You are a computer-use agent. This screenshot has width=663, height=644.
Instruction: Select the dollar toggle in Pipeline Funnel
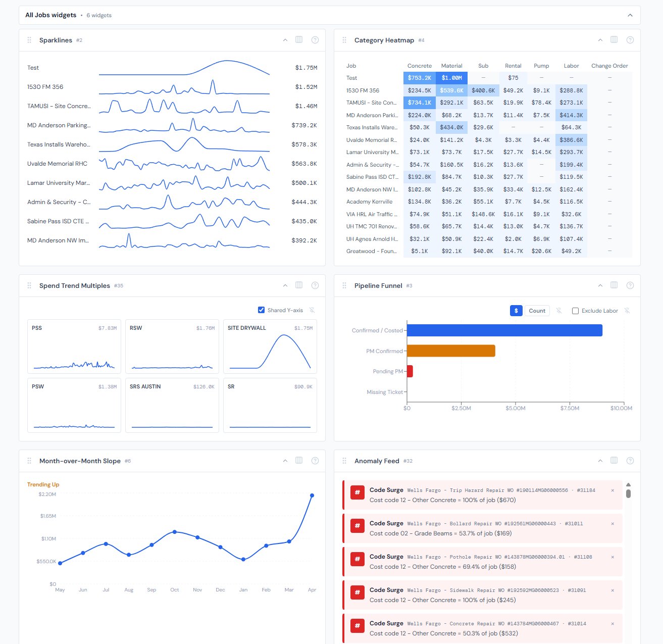point(516,310)
